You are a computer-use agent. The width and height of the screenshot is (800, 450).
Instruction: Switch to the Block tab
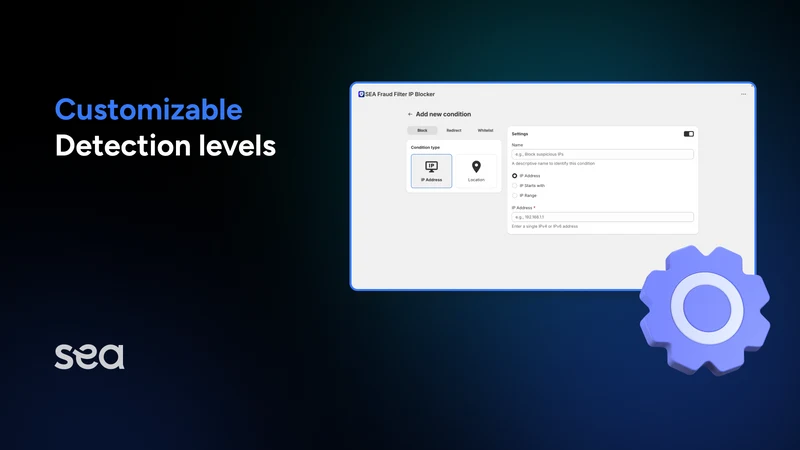point(422,131)
